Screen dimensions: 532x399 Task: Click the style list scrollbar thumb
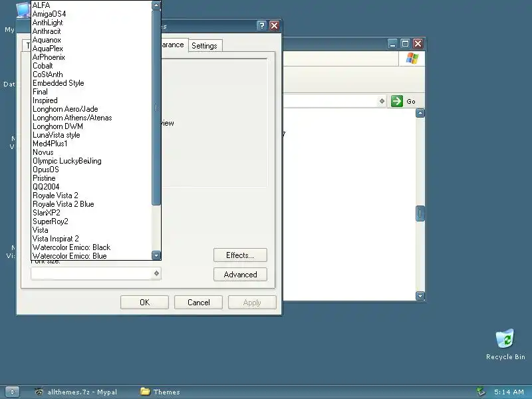(156, 108)
